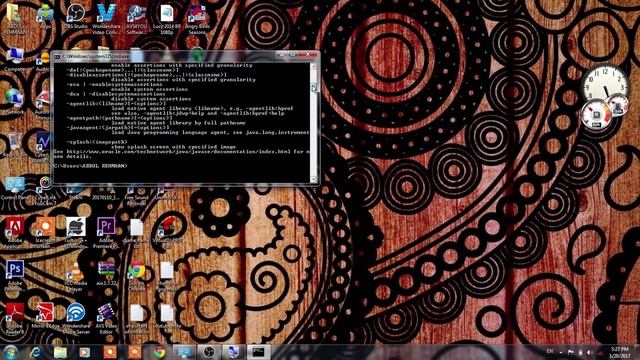
Task: Open the Lucy 2014 BR 1080p file
Action: click(x=167, y=18)
